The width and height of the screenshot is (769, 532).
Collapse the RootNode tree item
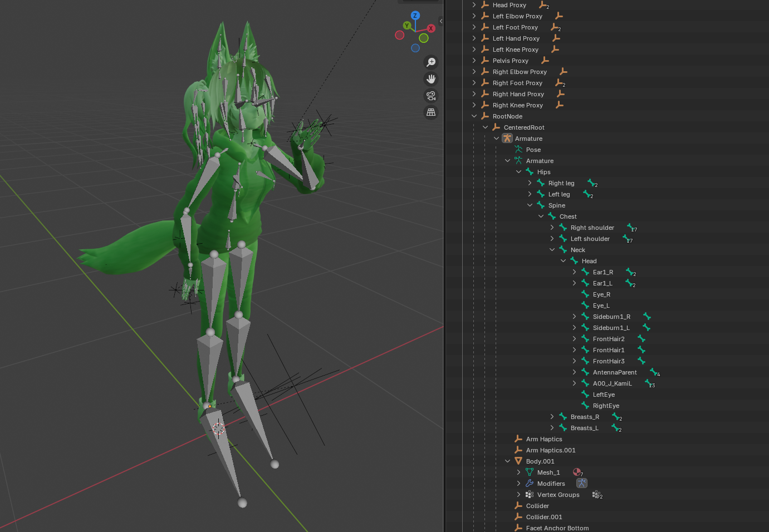[474, 116]
